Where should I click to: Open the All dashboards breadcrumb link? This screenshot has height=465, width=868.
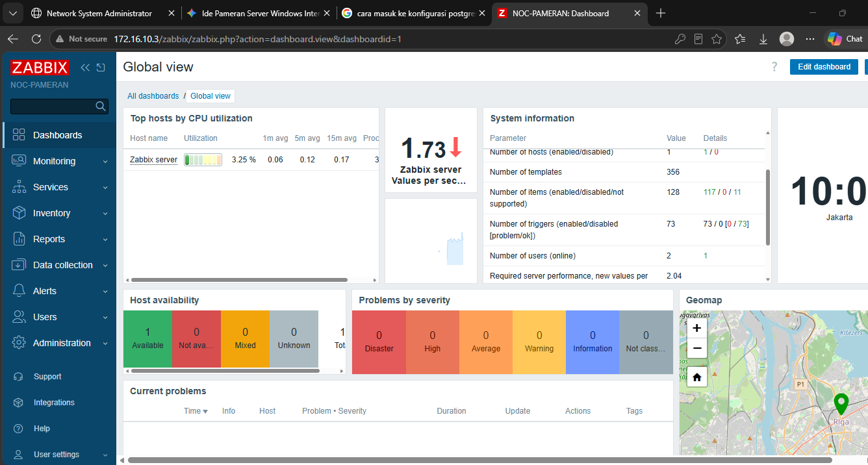click(x=153, y=96)
